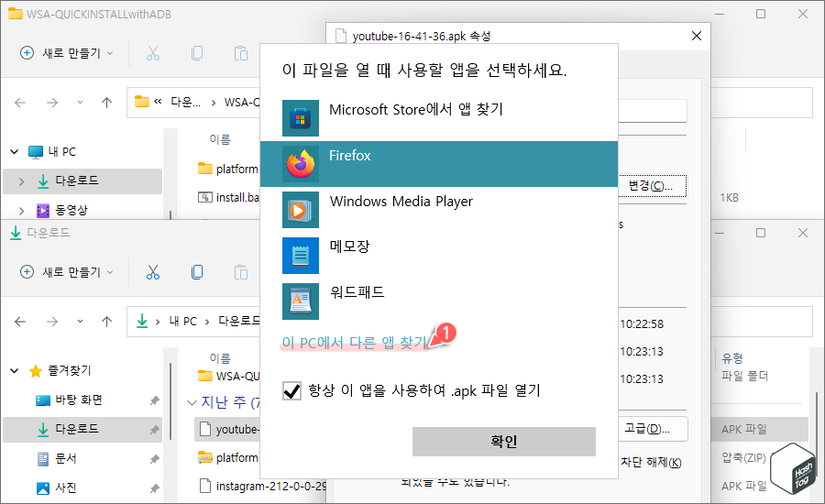Click Cut scissors icon in WSA window
This screenshot has width=825, height=504.
pos(152,53)
